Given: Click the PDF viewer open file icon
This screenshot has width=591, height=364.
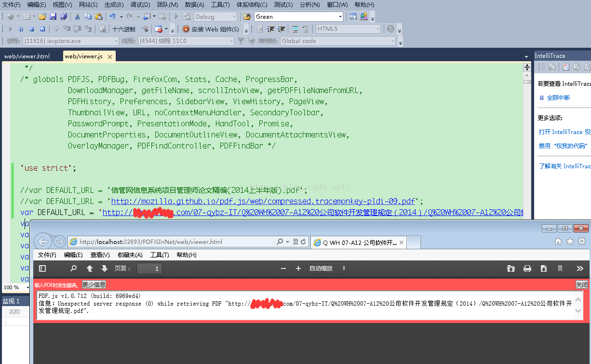Looking at the screenshot, I should (x=511, y=269).
